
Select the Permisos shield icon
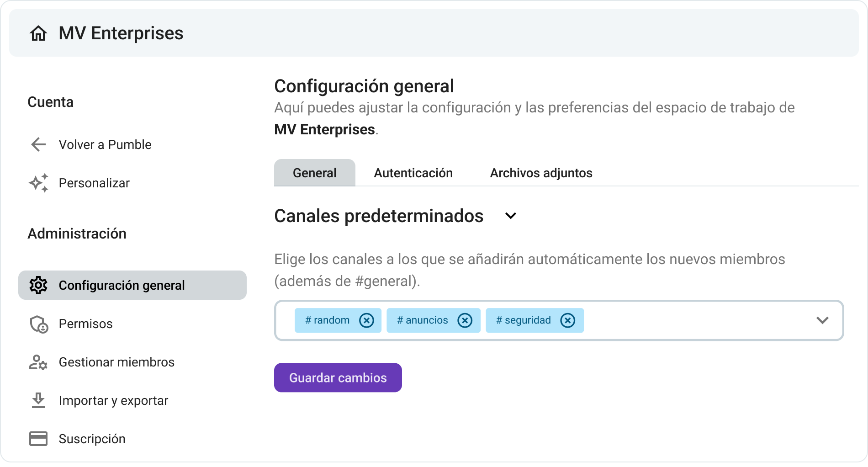tap(38, 324)
